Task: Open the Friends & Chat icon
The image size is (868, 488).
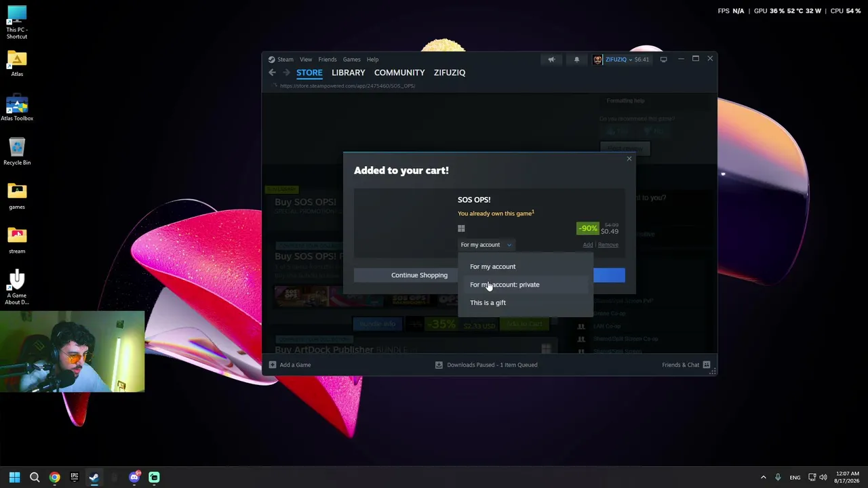Action: [707, 365]
